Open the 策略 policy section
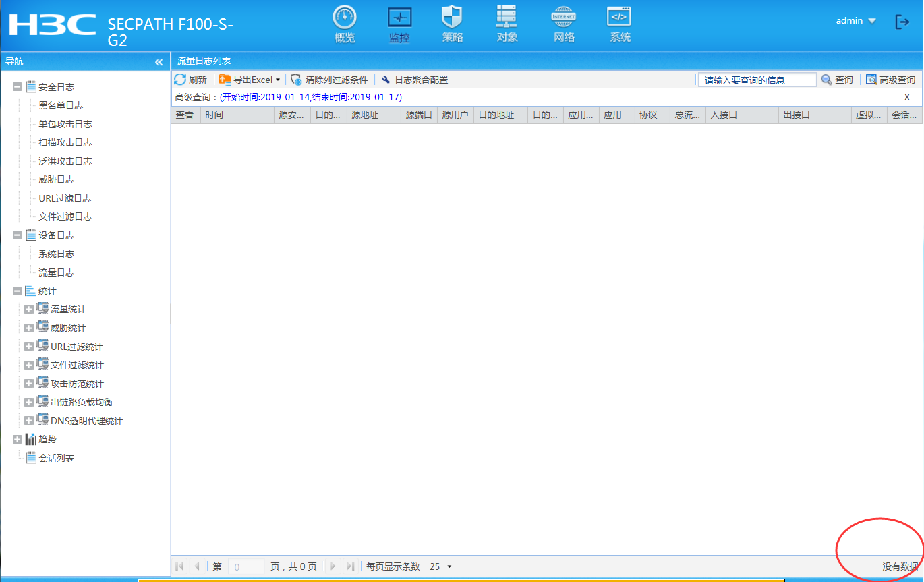Image resolution: width=924 pixels, height=582 pixels. pos(453,25)
